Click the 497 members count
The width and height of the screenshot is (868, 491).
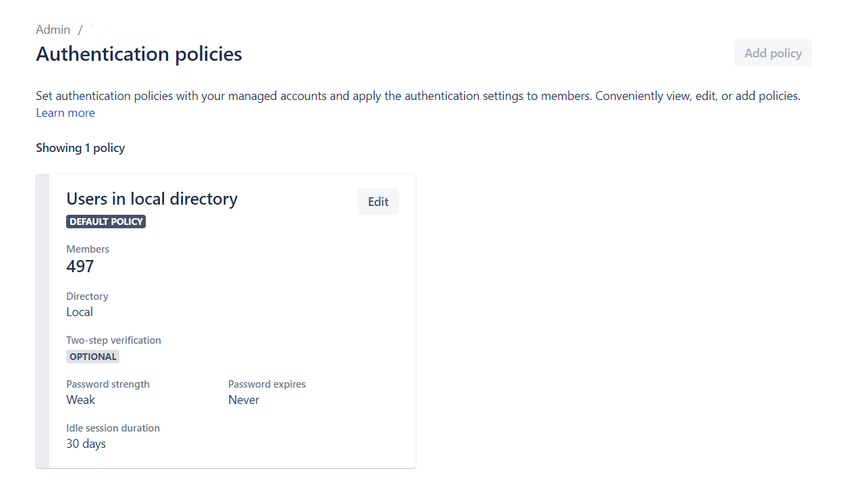pyautogui.click(x=80, y=266)
